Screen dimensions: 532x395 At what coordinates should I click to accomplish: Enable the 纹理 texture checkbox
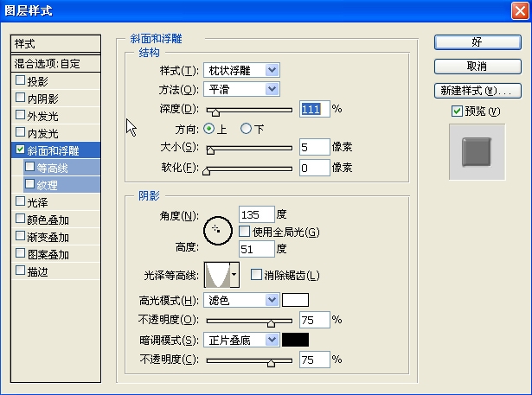click(30, 184)
